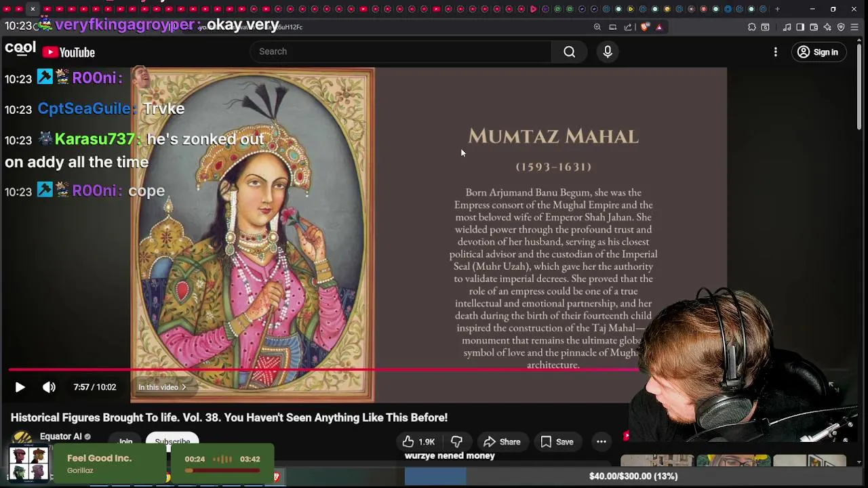This screenshot has width=868, height=488.
Task: Click the magnifier search button
Action: [570, 52]
